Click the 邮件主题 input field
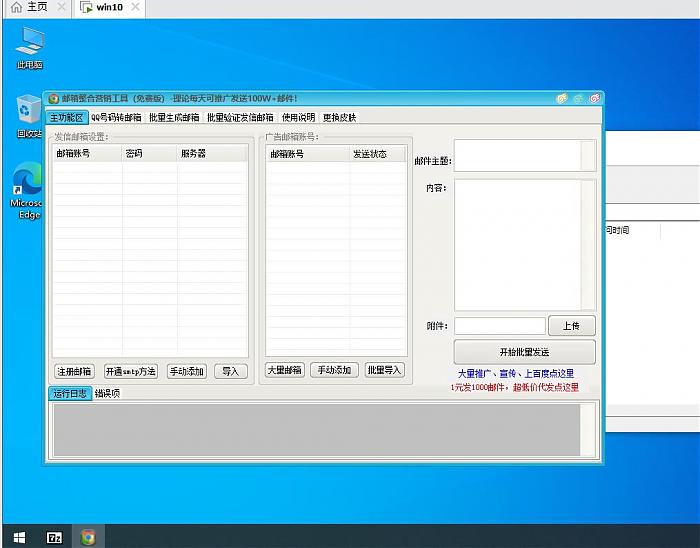 [x=525, y=157]
